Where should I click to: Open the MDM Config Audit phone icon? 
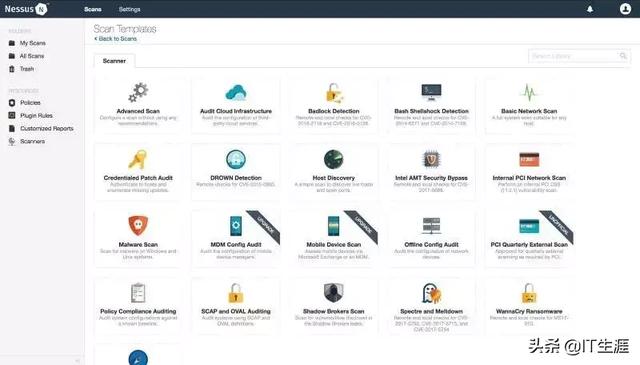(x=236, y=226)
